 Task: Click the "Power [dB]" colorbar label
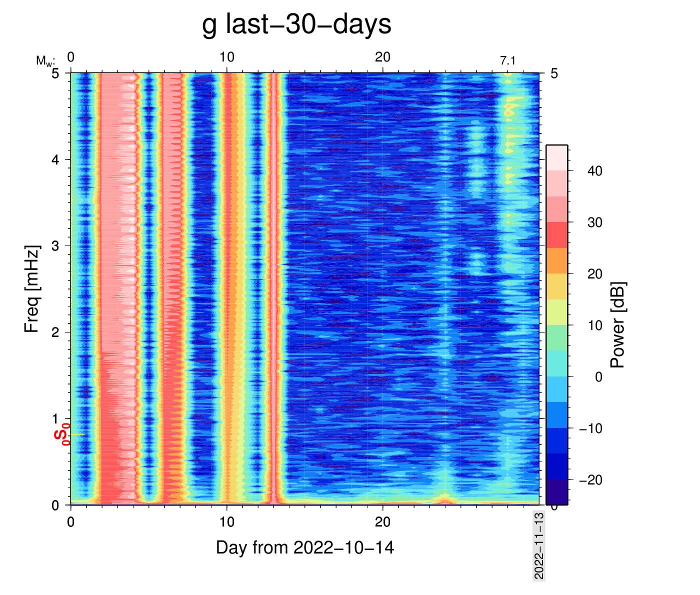pos(618,325)
